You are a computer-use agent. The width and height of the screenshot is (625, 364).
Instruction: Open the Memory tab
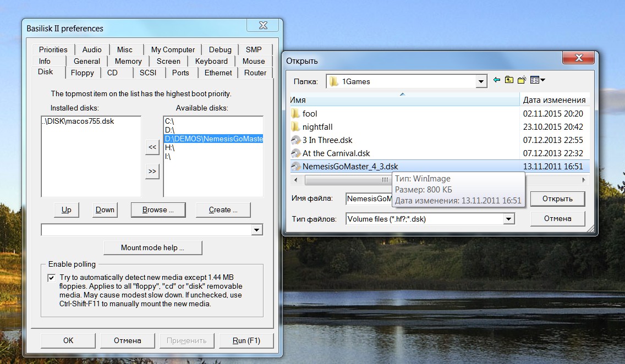[x=128, y=61]
